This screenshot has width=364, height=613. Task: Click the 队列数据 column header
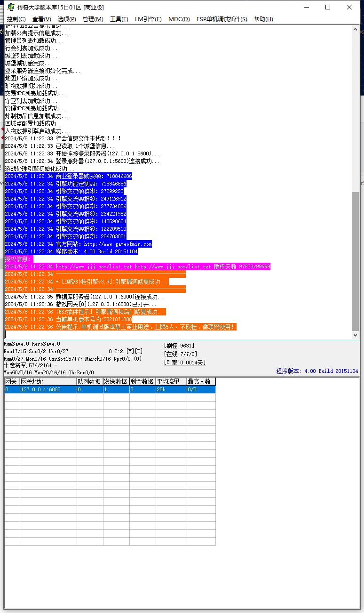coord(90,381)
